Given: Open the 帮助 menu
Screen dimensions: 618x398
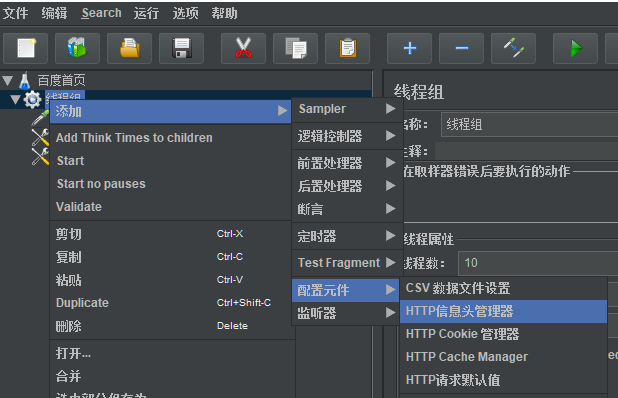Looking at the screenshot, I should point(224,13).
